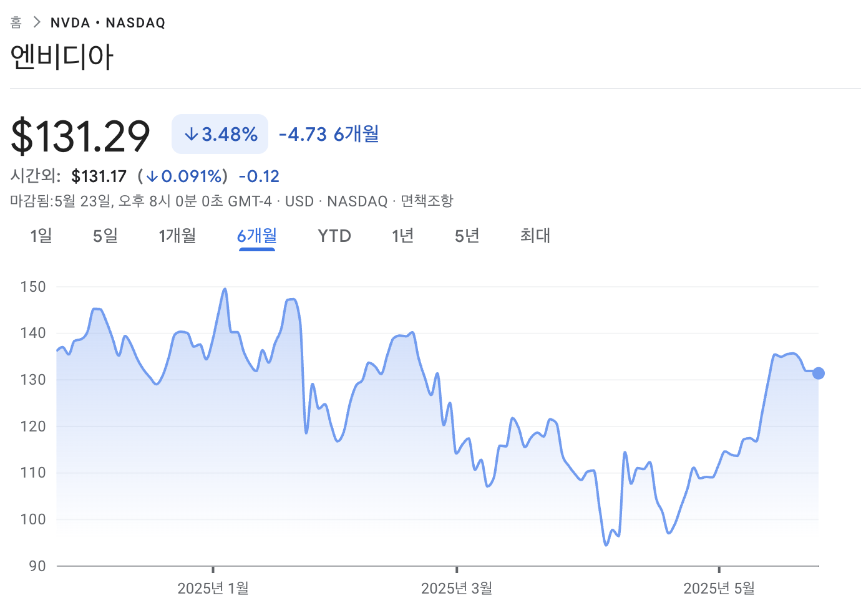Viewport: 861px width, 616px height.
Task: Click the '110' y-axis label
Action: point(33,473)
